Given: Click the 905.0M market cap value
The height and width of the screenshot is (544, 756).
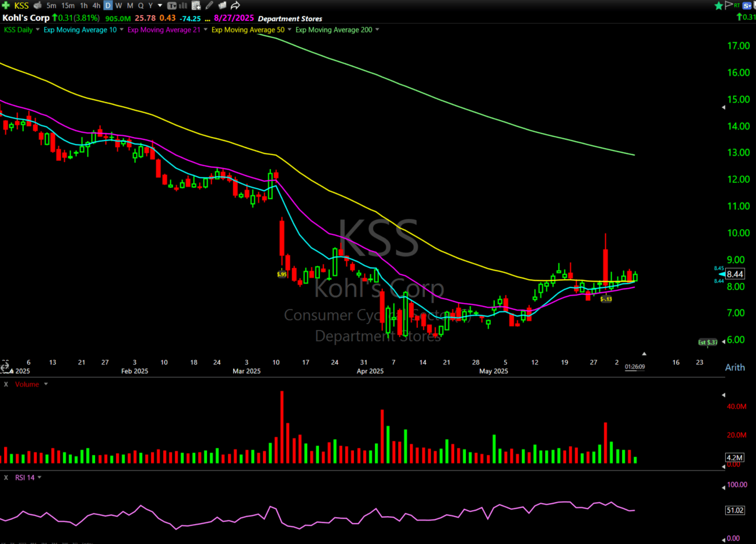Looking at the screenshot, I should [118, 19].
